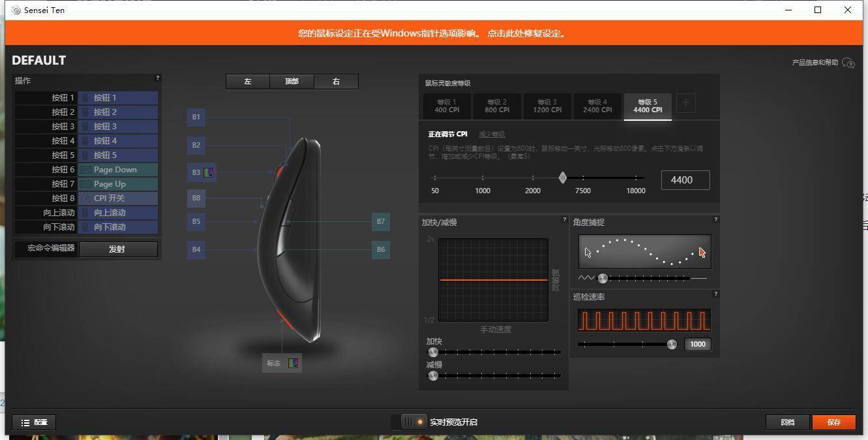The width and height of the screenshot is (868, 440).
Task: Open the blue 按钮 4 mapping cell
Action: 118,141
